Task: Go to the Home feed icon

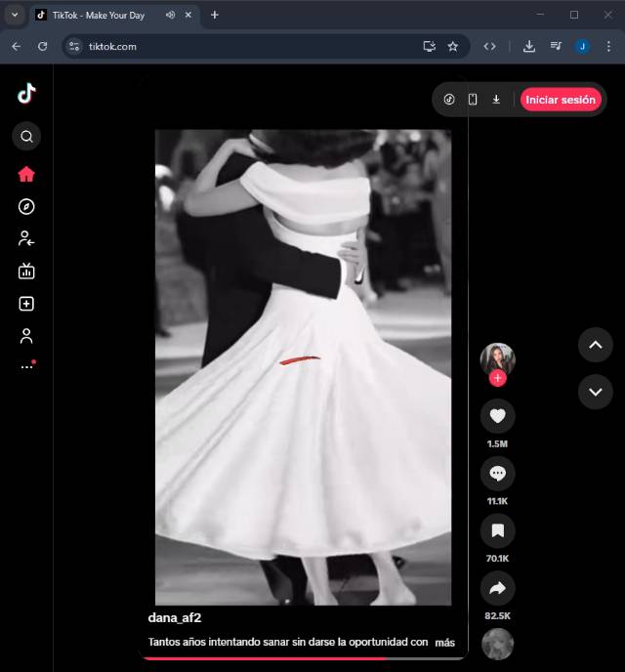Action: click(26, 174)
